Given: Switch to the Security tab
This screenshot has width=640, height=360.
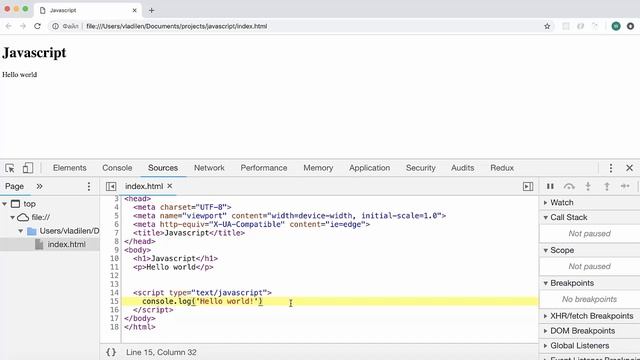Looking at the screenshot, I should 420,168.
